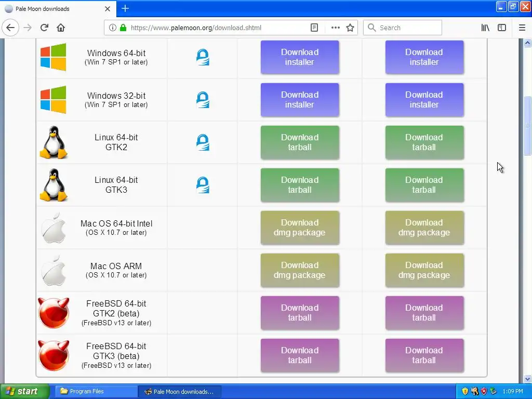
Task: Download Mac OS ARM dmg, first column
Action: 300,270
